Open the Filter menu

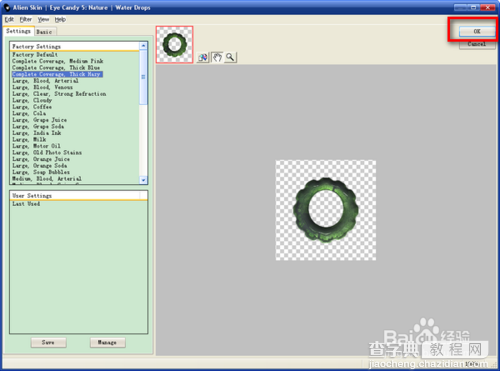(x=26, y=19)
